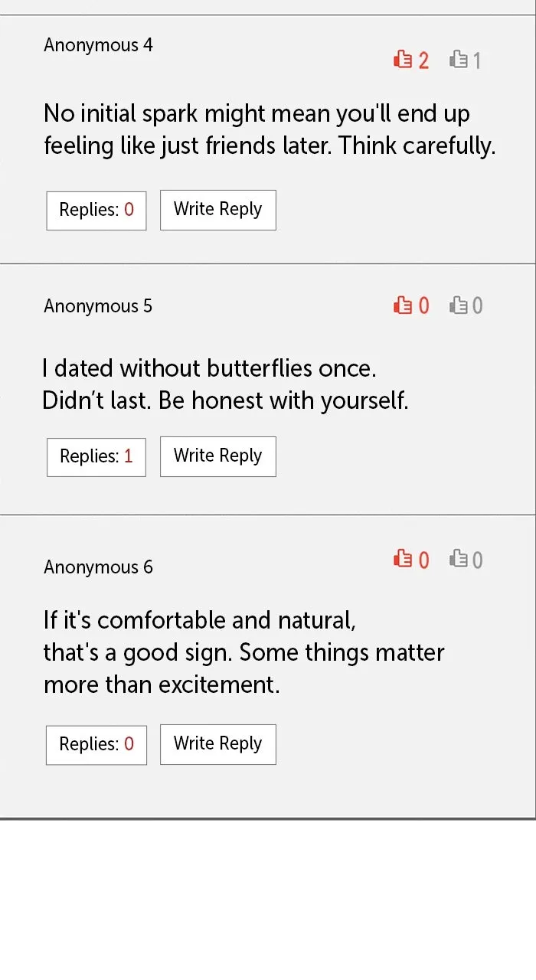Like Anonymous 5's comment with thumbs-up icon
Image resolution: width=536 pixels, height=980 pixels.
pyautogui.click(x=403, y=305)
